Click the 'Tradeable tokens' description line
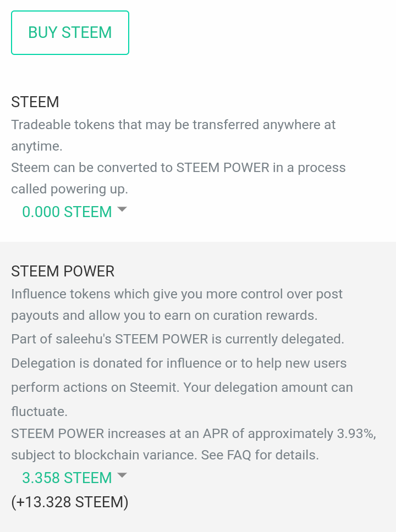396x532 pixels. tap(173, 125)
